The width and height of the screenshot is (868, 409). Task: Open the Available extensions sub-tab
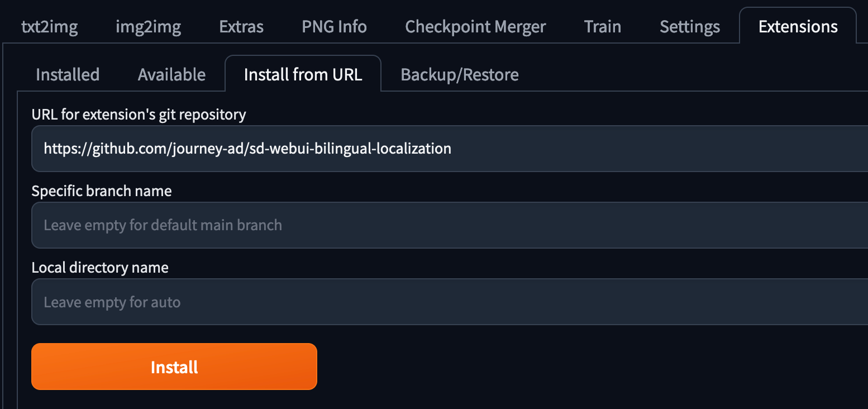[x=171, y=74]
